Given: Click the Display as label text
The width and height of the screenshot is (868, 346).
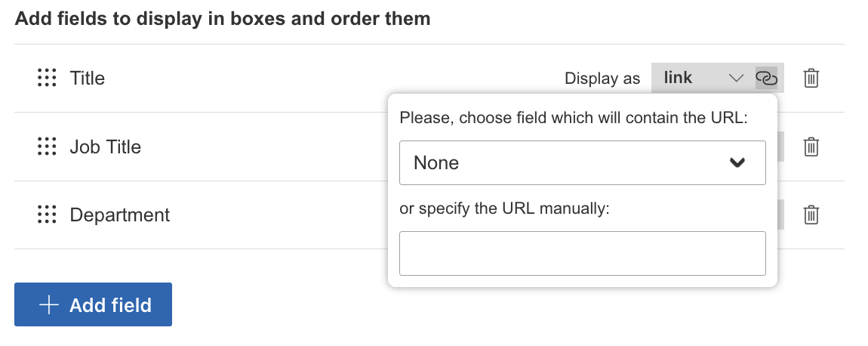Looking at the screenshot, I should (602, 79).
